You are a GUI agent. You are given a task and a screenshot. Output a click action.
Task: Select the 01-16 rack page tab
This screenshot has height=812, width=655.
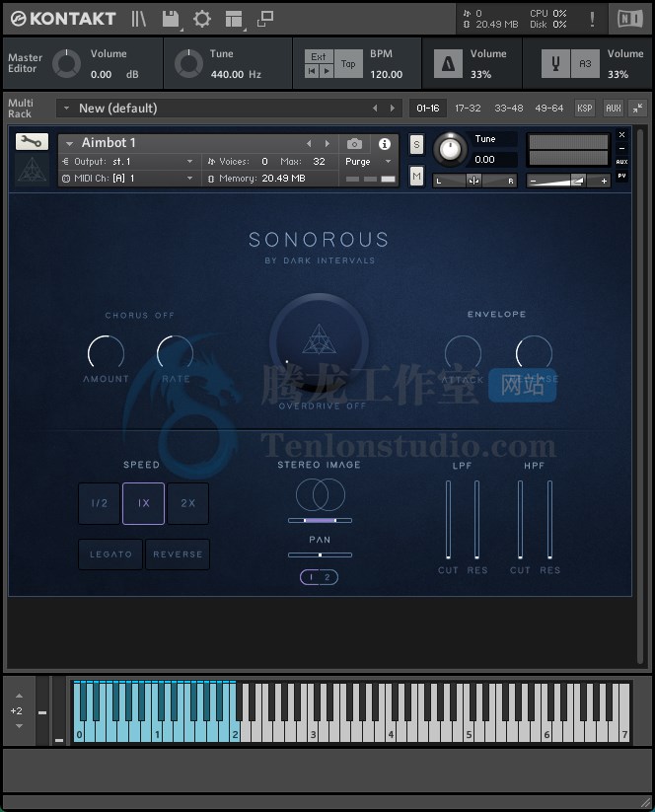pos(428,109)
